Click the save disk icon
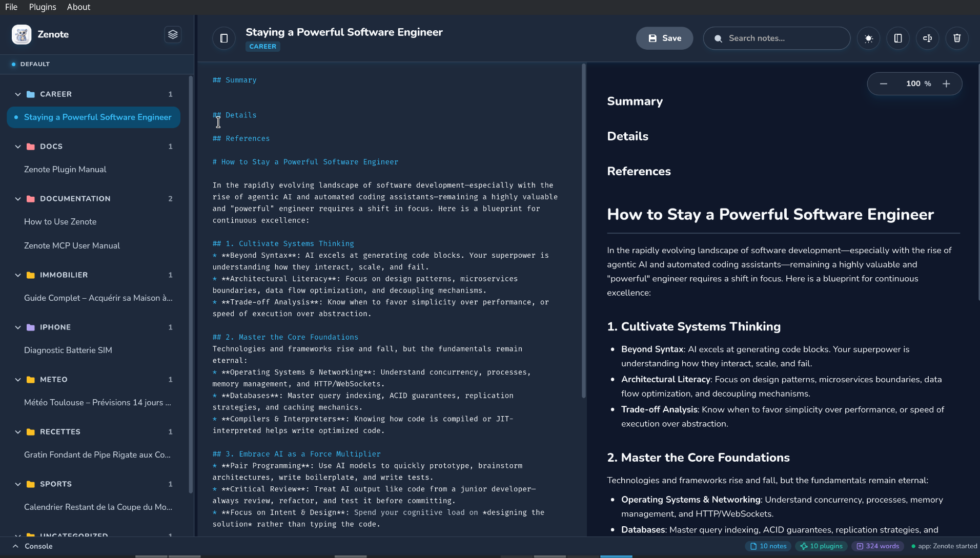This screenshot has height=558, width=980. (x=652, y=38)
